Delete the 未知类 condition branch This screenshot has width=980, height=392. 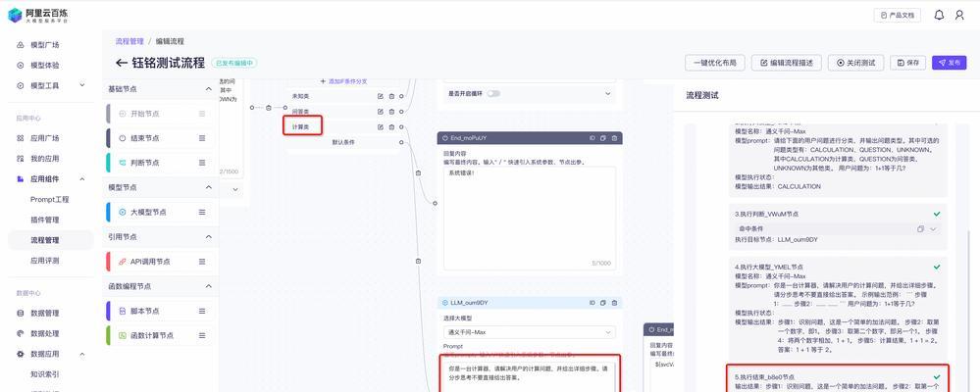pyautogui.click(x=391, y=96)
